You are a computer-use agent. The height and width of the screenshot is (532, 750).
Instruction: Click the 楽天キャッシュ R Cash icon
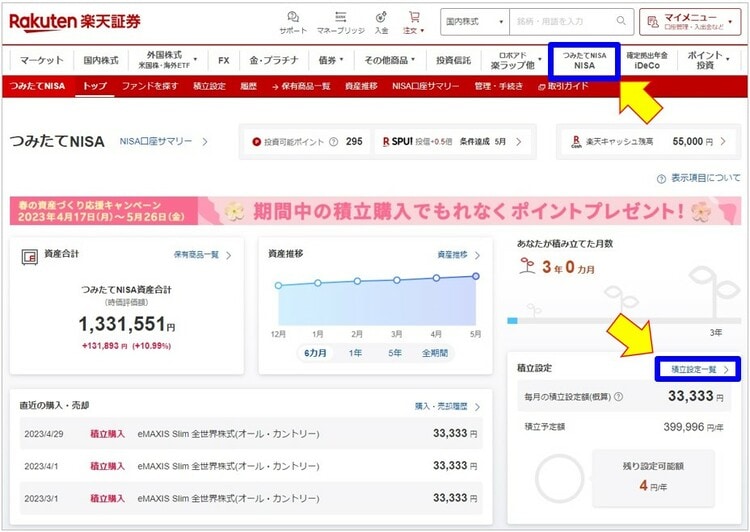click(x=576, y=142)
